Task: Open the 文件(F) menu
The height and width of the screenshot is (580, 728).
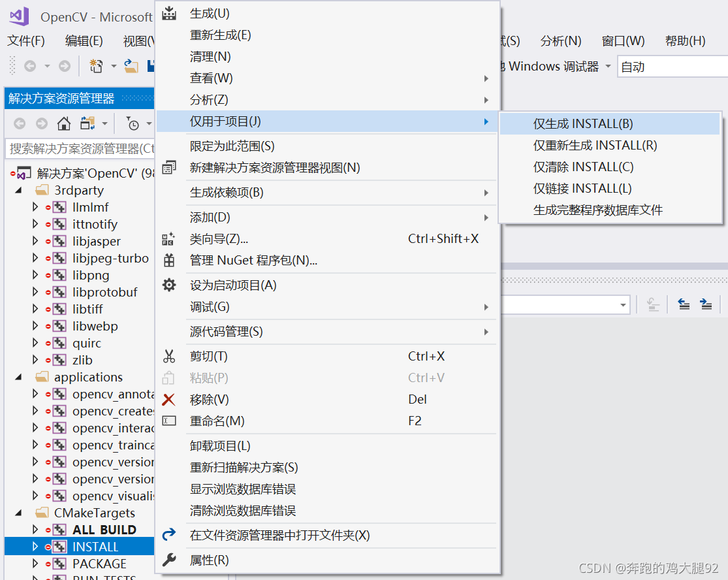Action: pyautogui.click(x=26, y=41)
